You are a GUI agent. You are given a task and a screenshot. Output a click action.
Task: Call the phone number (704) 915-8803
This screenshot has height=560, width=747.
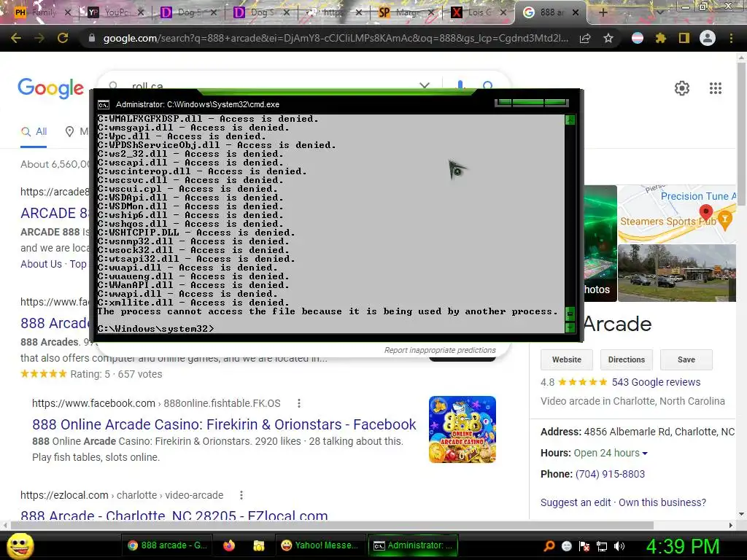click(x=610, y=474)
